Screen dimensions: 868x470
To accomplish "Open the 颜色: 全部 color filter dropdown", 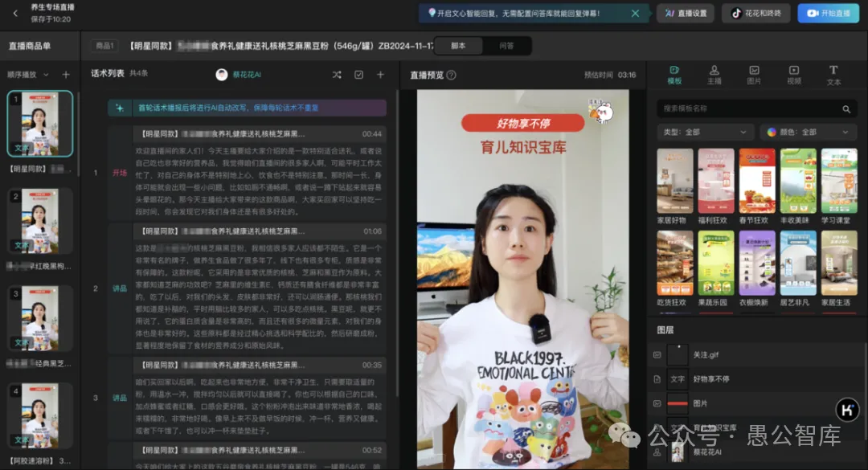I will click(809, 132).
